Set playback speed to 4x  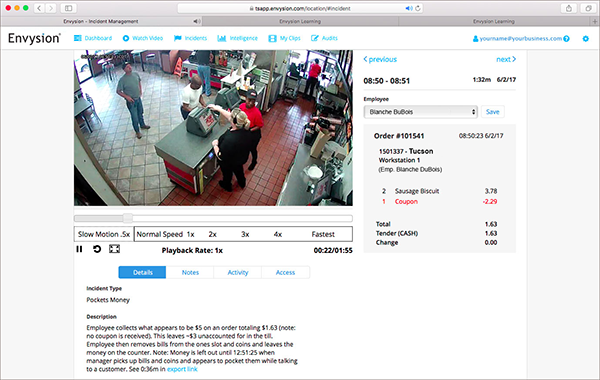pos(278,234)
